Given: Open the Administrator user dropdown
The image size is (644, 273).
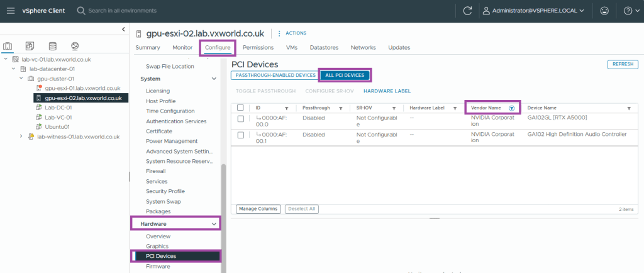Looking at the screenshot, I should coord(533,11).
